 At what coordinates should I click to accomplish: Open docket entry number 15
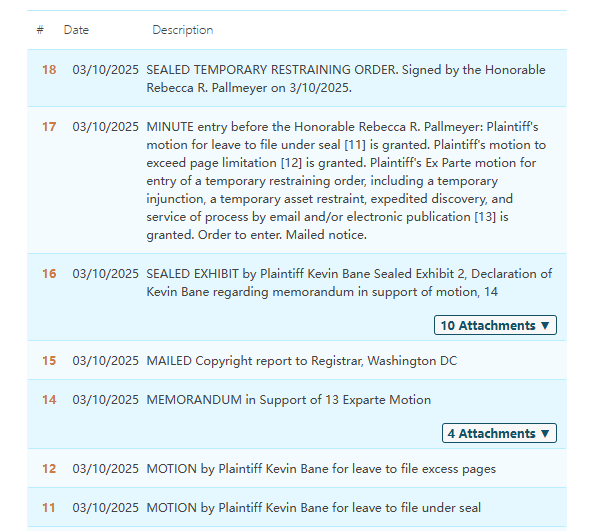[49, 361]
